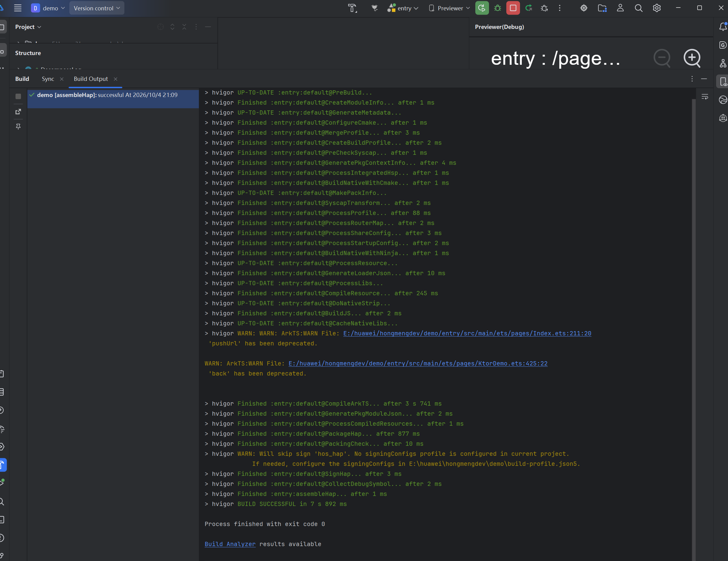Open the user account icon

tap(620, 8)
